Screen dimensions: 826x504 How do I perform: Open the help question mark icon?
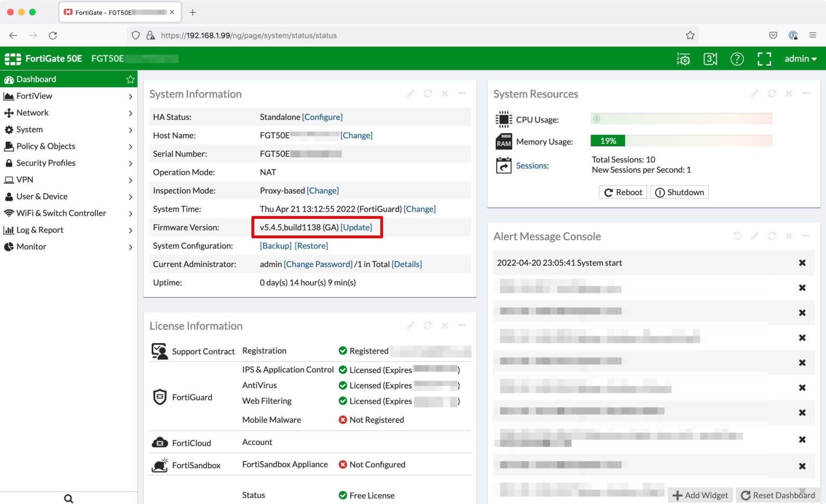737,59
